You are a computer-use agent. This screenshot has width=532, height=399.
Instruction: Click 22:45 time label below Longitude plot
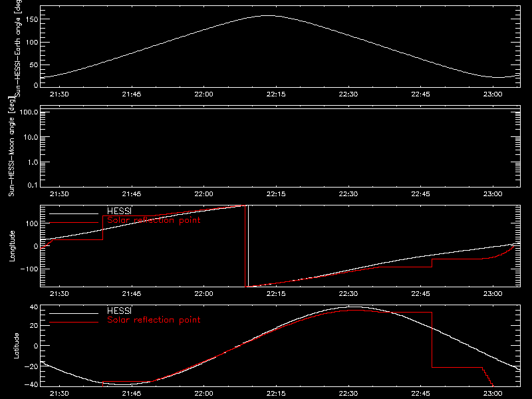421,294
